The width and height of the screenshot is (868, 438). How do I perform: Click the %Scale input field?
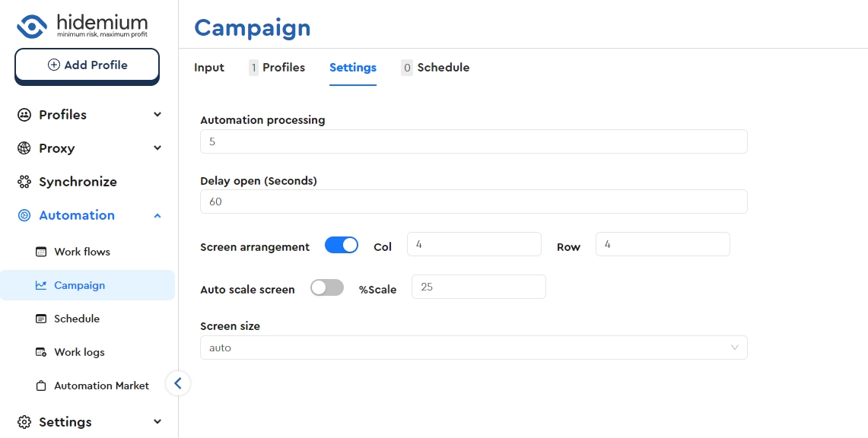[x=479, y=287]
